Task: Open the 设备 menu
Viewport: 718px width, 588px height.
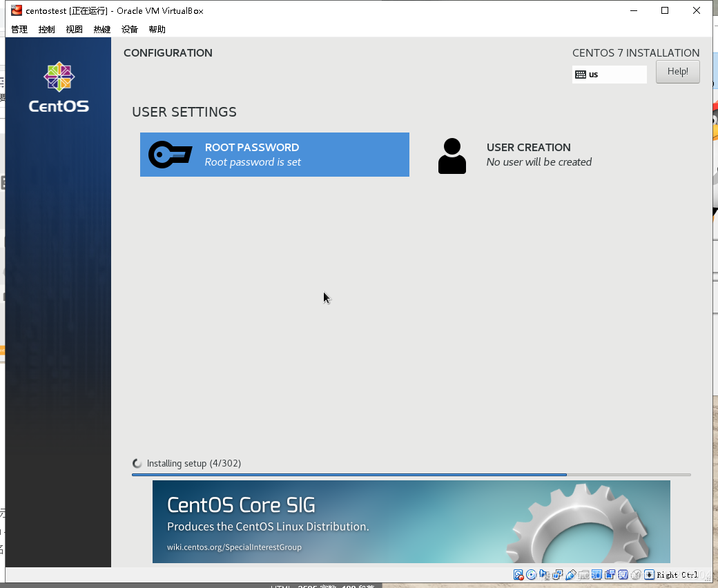Action: coord(130,29)
